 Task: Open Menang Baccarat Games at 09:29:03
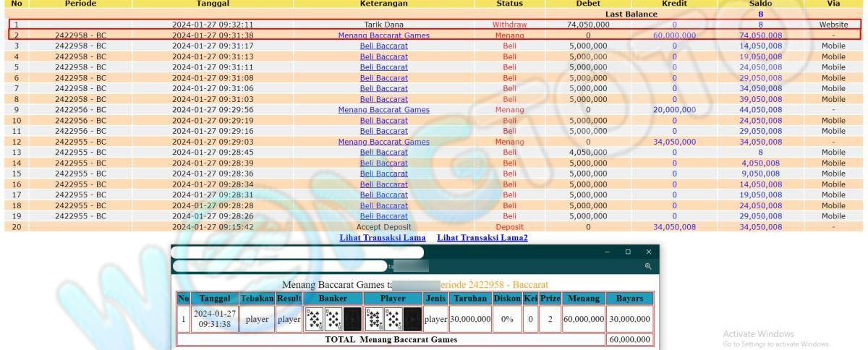click(383, 142)
